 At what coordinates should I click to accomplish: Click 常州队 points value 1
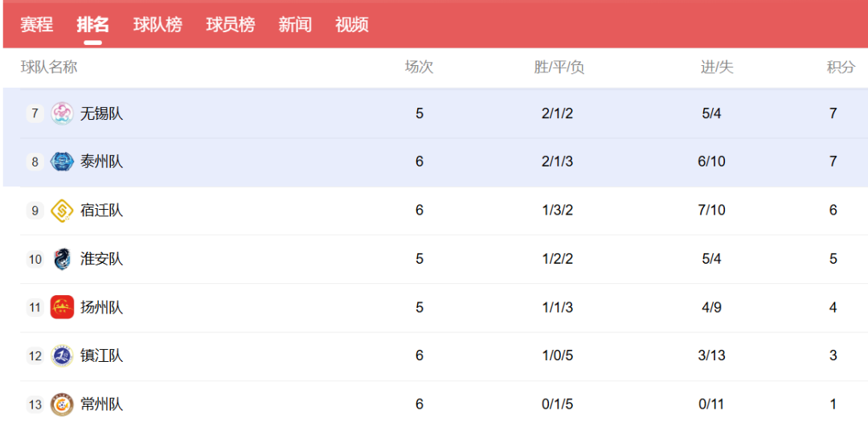[x=833, y=404]
